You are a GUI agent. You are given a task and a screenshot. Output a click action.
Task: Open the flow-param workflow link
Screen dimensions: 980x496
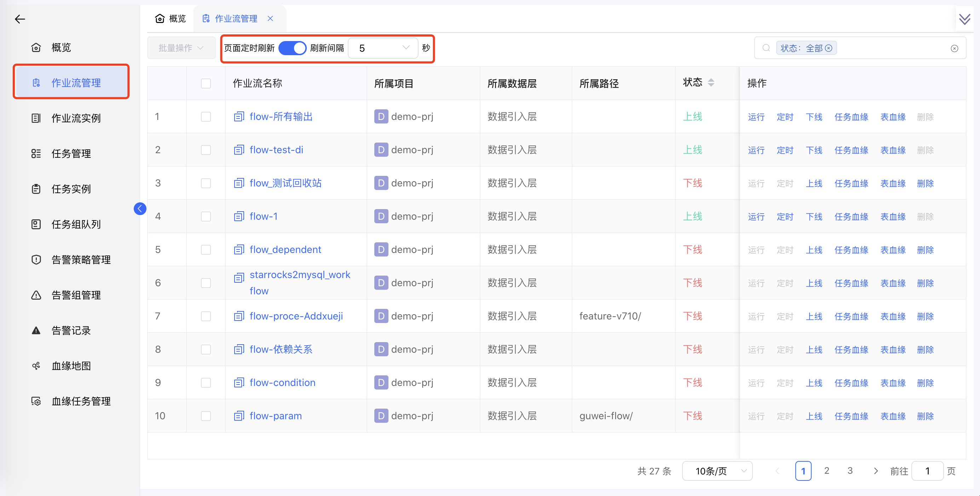pyautogui.click(x=275, y=416)
